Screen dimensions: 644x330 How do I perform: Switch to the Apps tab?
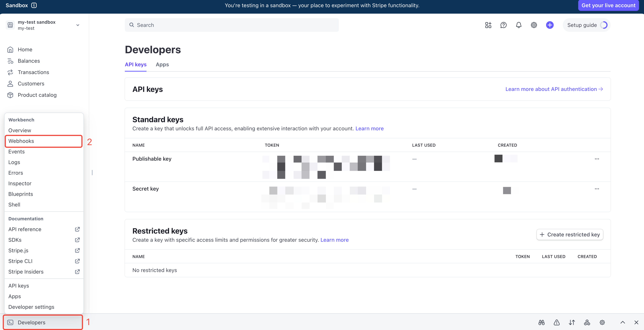coord(162,64)
